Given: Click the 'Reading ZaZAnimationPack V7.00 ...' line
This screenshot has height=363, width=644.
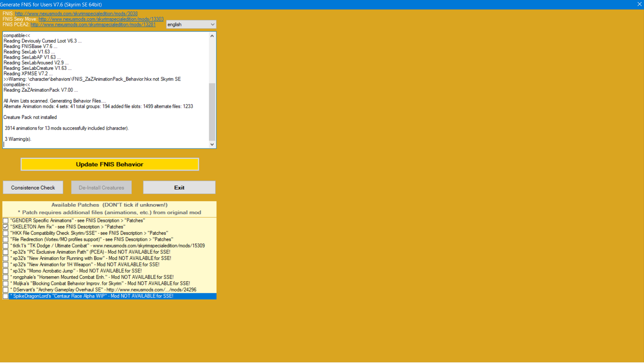Looking at the screenshot, I should (41, 90).
